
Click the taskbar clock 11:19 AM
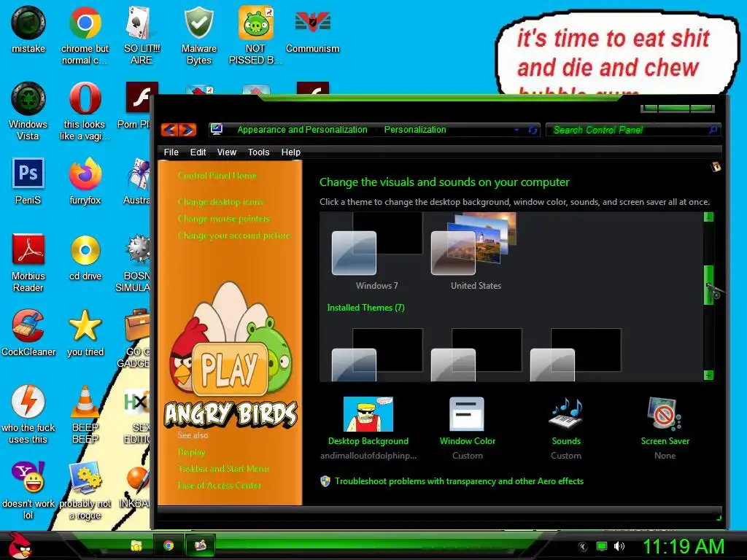pos(684,546)
